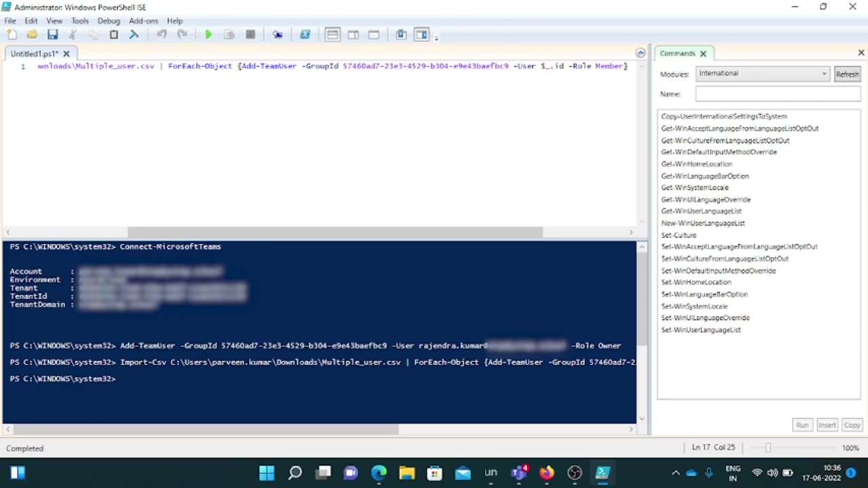This screenshot has height=488, width=868.
Task: Select the Untitled1.ps1 script tab
Action: click(35, 54)
